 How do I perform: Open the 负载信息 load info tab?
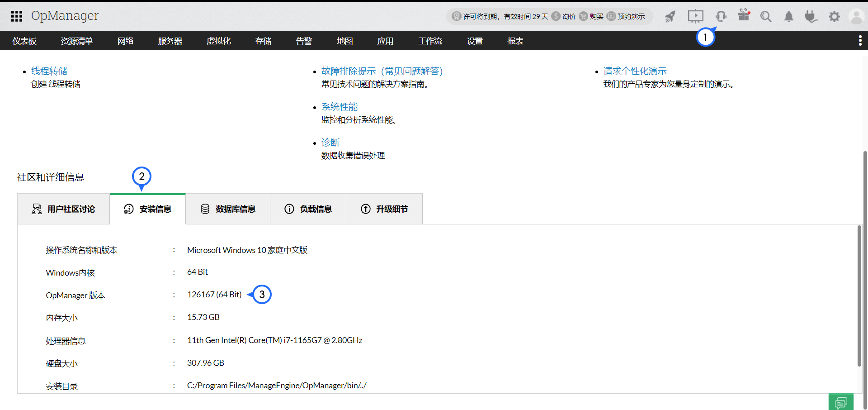coord(308,209)
